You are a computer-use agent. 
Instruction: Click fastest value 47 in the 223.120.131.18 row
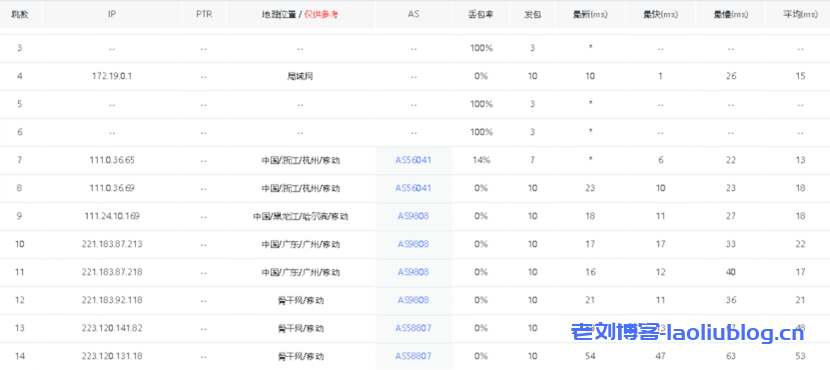point(660,356)
